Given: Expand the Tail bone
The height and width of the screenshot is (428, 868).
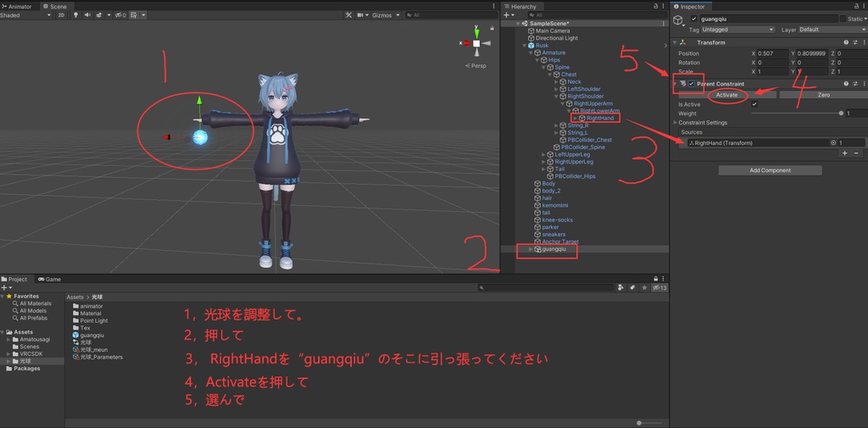Looking at the screenshot, I should 543,169.
